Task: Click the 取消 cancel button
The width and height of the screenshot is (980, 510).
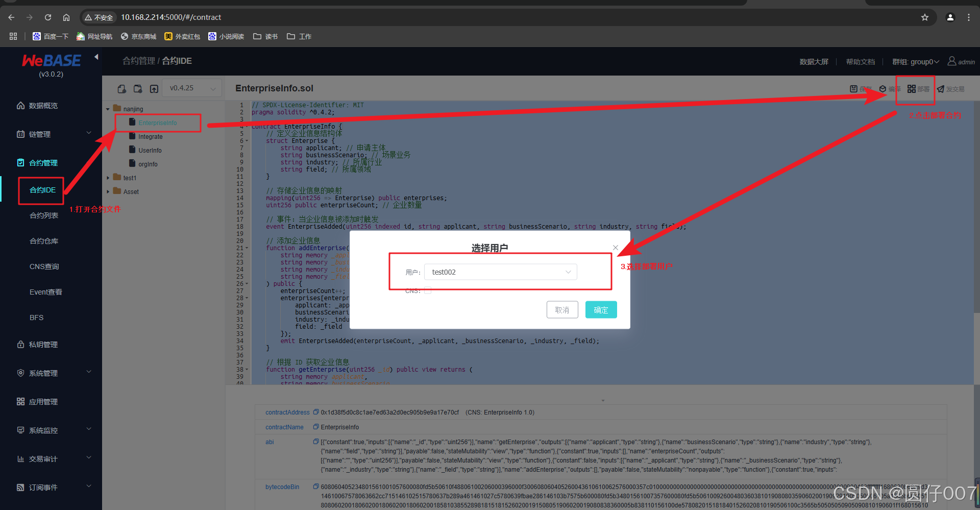Action: (562, 310)
